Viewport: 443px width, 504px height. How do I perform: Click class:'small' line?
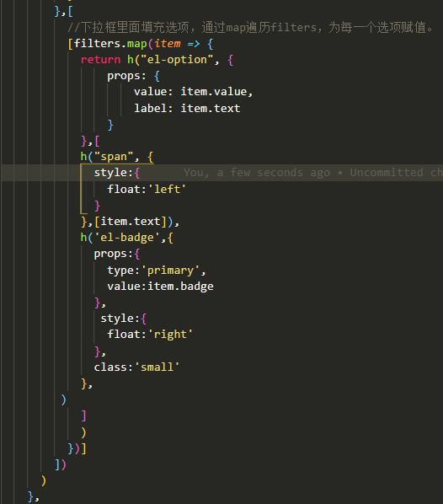coord(136,367)
